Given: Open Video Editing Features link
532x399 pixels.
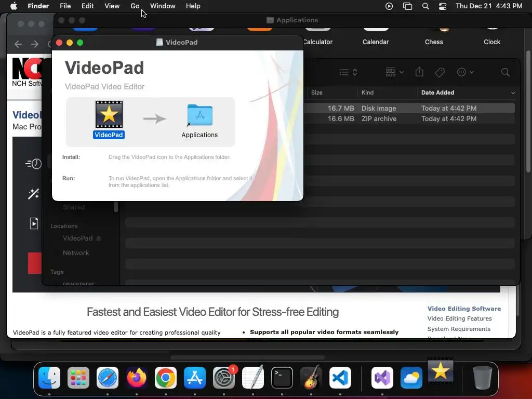Looking at the screenshot, I should [x=459, y=318].
